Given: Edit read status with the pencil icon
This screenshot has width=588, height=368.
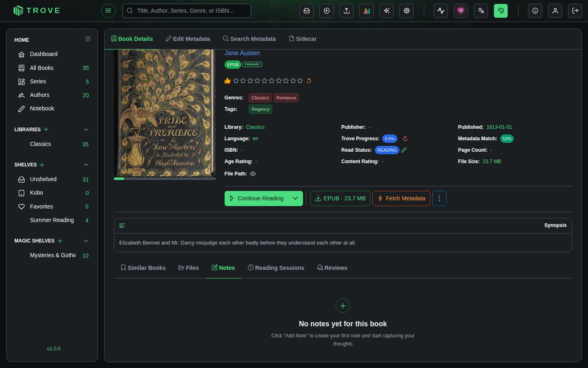Looking at the screenshot, I should point(404,150).
